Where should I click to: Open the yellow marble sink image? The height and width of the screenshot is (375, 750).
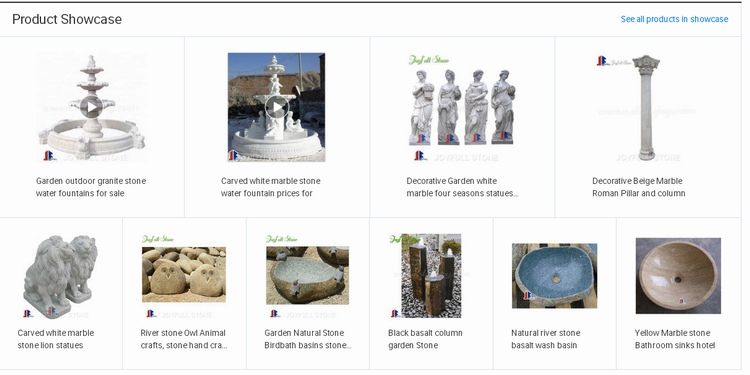pos(678,276)
